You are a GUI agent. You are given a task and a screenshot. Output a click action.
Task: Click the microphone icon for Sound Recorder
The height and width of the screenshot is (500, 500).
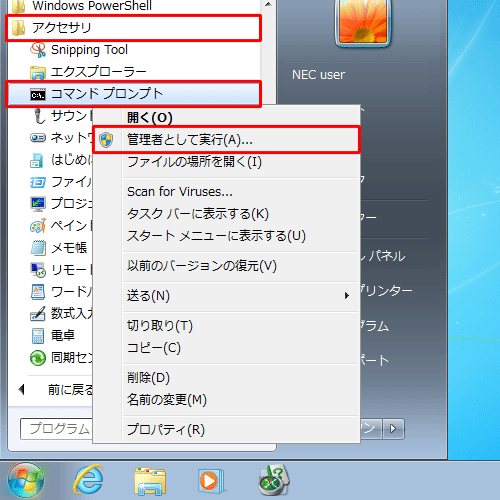39,116
